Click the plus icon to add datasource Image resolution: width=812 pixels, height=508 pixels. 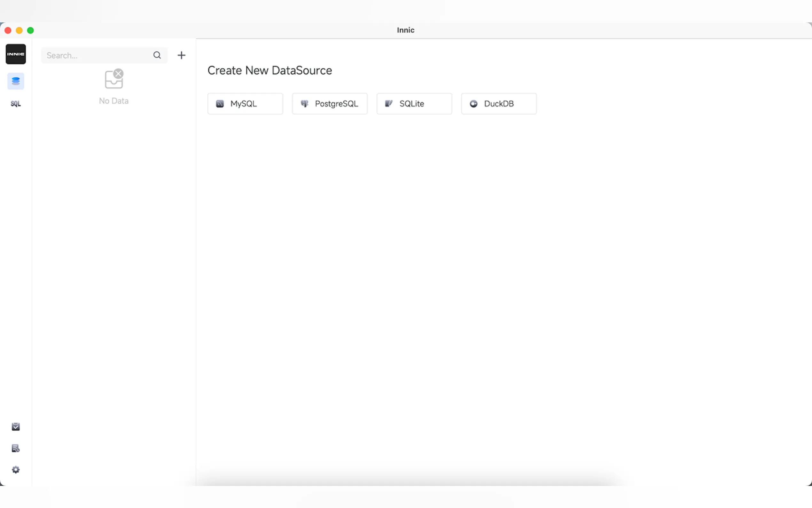pos(181,55)
